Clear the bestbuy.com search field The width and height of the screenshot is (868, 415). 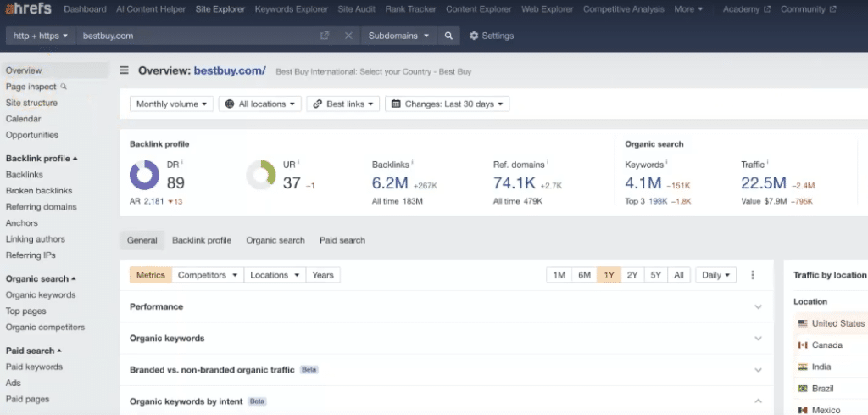(x=348, y=36)
